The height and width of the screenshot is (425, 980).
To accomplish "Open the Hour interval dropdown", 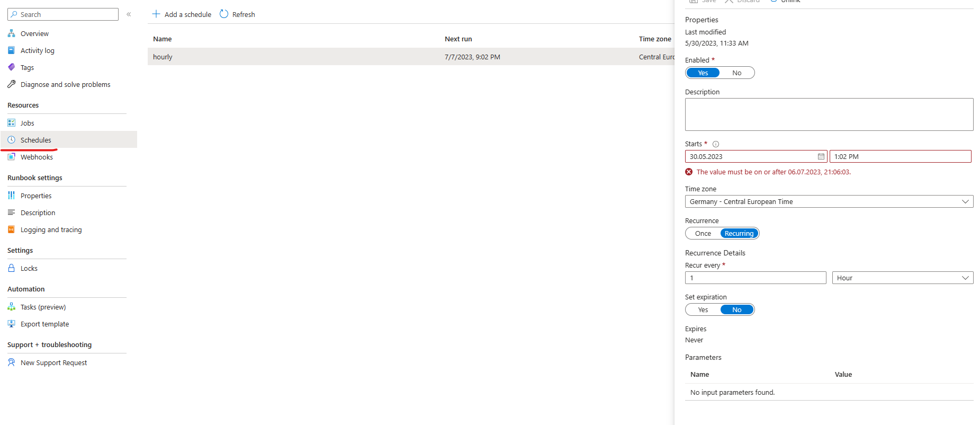I will (903, 278).
